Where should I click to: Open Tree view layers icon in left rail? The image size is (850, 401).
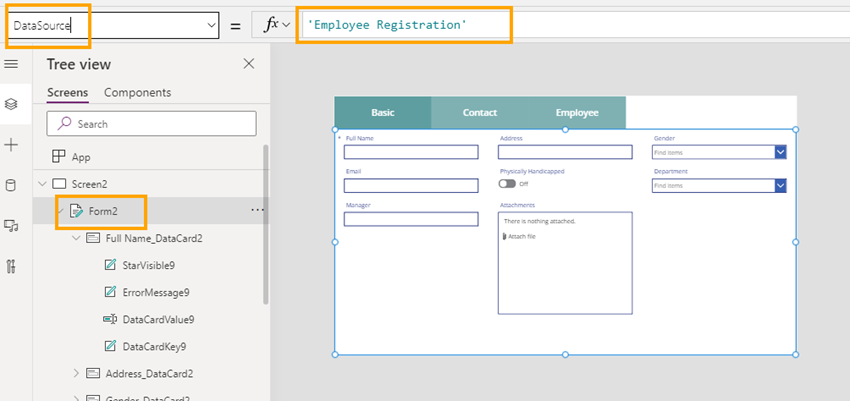(11, 104)
